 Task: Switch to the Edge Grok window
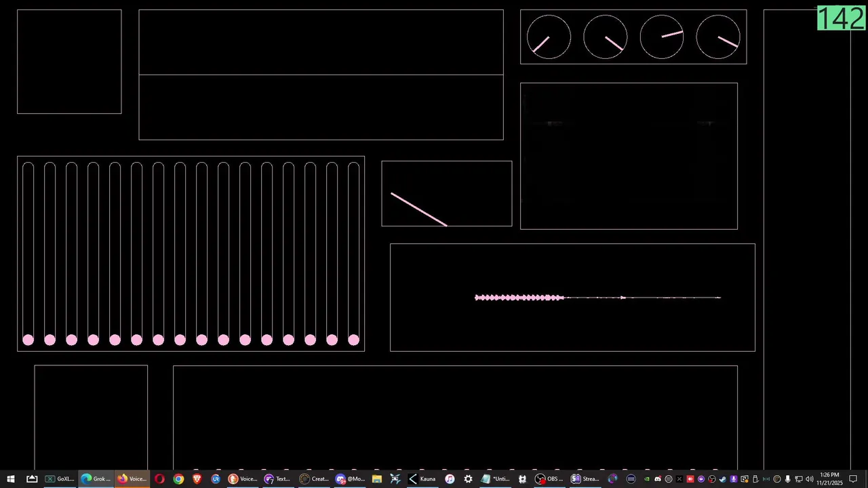point(96,479)
